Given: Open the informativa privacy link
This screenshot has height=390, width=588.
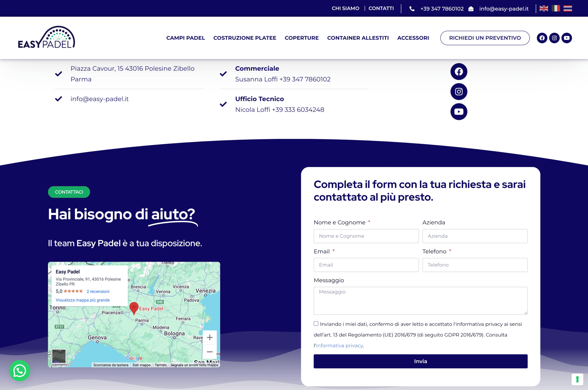Looking at the screenshot, I should pos(339,346).
